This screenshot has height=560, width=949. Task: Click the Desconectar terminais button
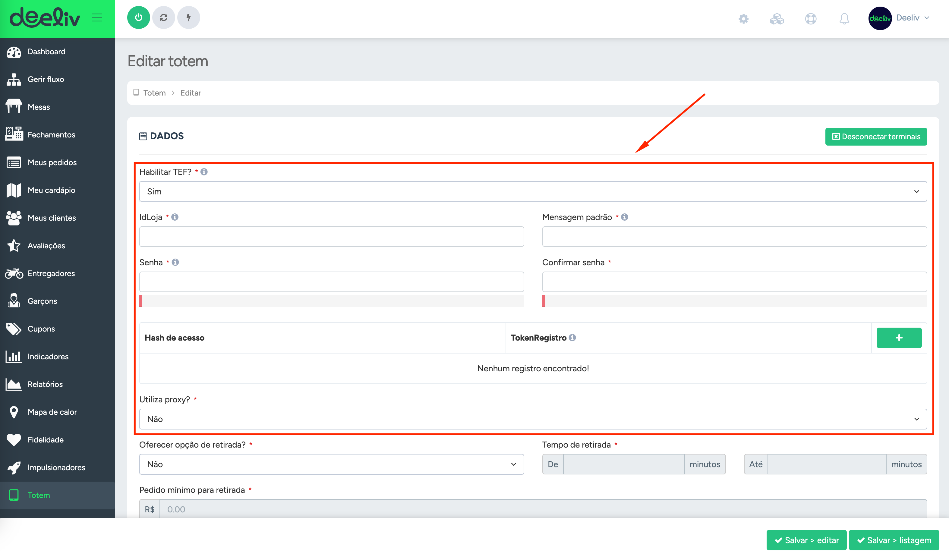point(876,137)
